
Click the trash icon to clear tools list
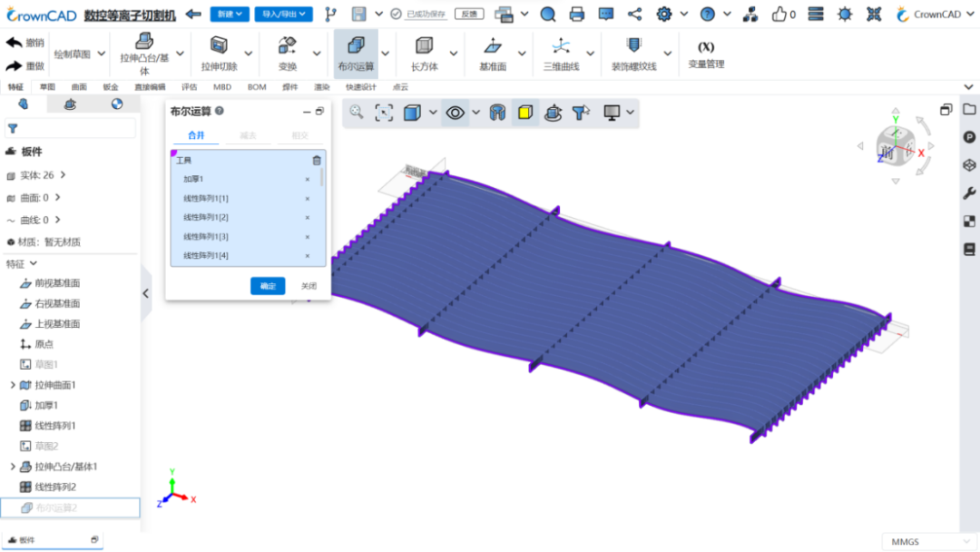coord(317,161)
